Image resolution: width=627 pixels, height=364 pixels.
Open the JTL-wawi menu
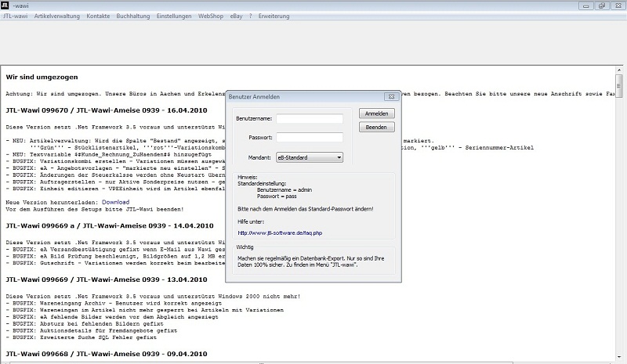click(15, 16)
